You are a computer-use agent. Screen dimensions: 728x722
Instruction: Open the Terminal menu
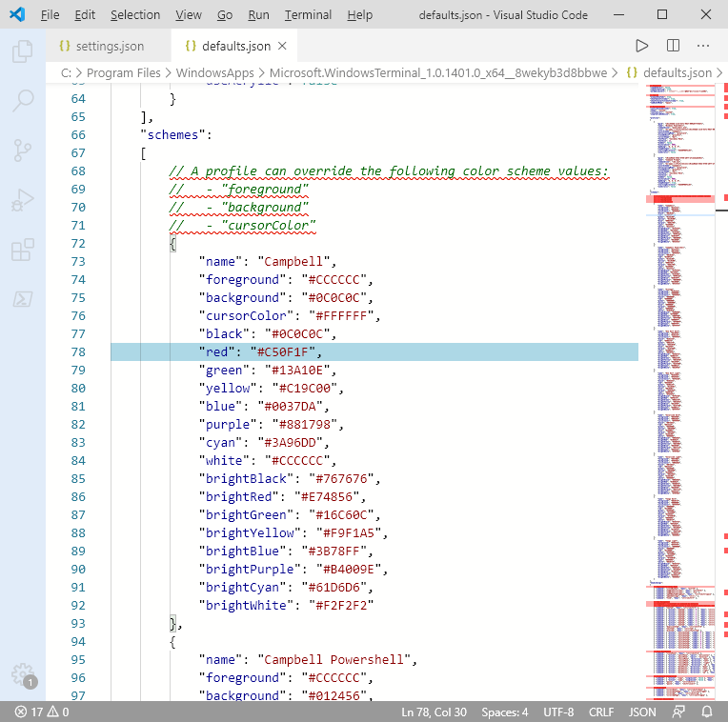click(308, 15)
